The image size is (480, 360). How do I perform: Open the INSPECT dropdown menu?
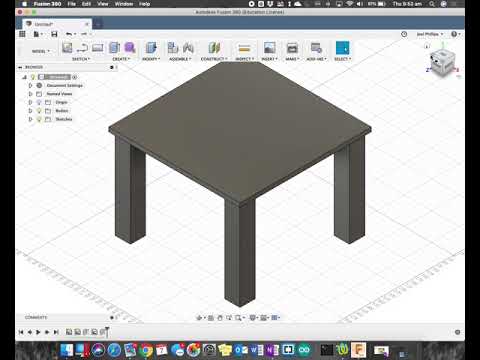[245, 59]
